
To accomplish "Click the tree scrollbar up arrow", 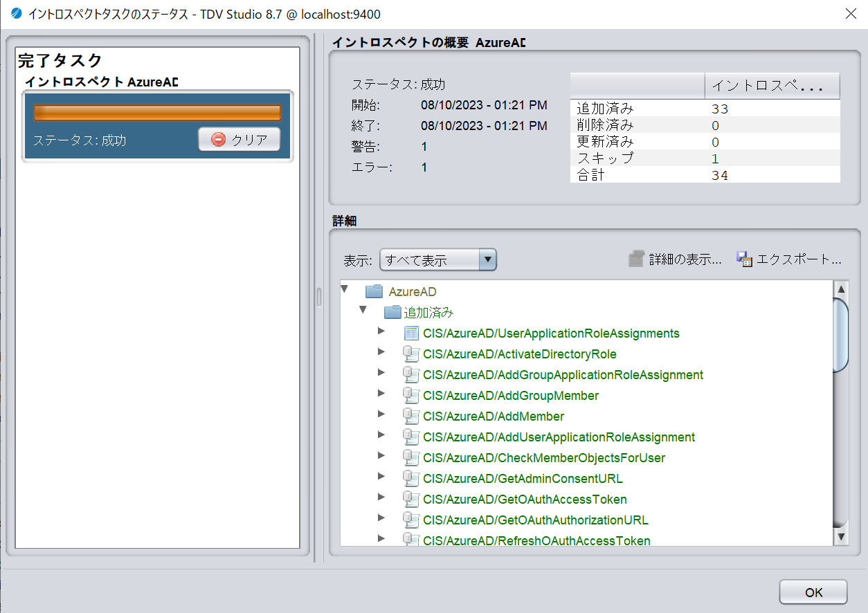I will coord(841,289).
